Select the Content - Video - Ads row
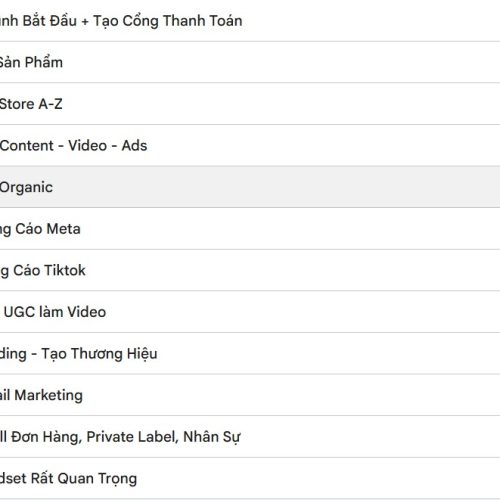Viewport: 500px width, 500px height. tap(250, 145)
